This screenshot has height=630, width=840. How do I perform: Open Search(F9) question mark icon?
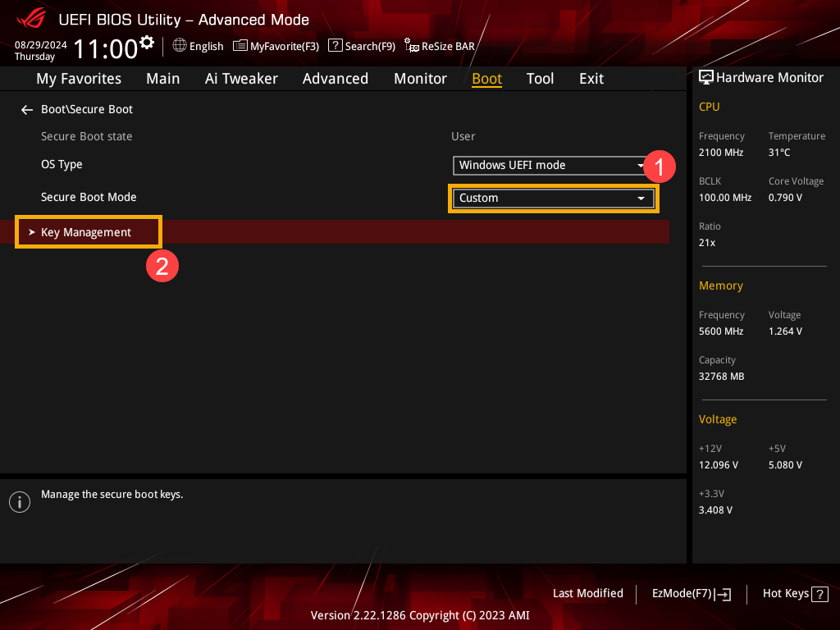336,46
